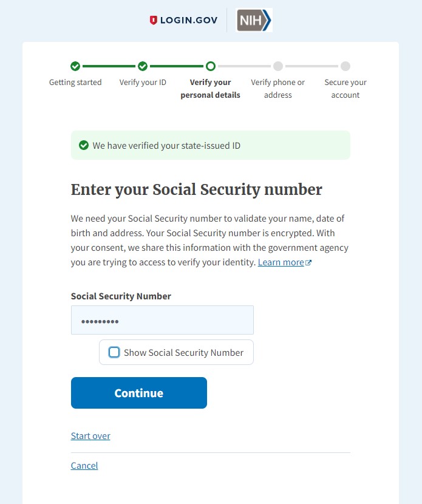Click the Verify your personal details circle
Viewport: 422px width, 504px height.
(210, 66)
